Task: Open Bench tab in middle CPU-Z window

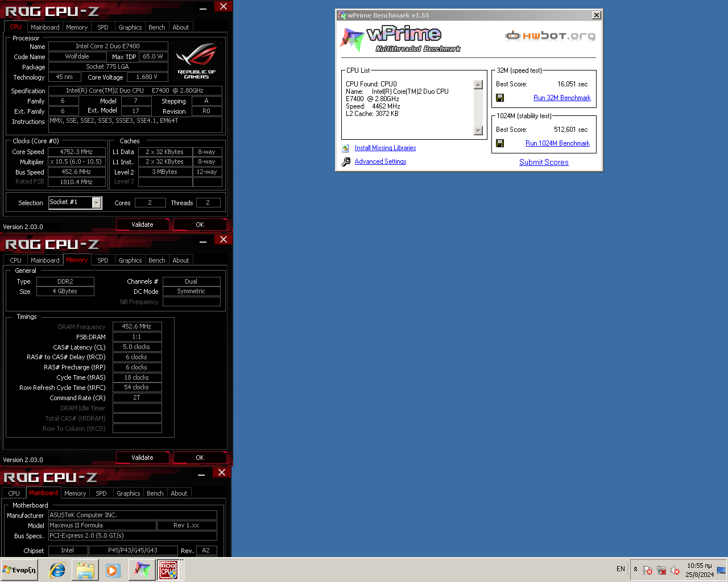Action: 157,260
